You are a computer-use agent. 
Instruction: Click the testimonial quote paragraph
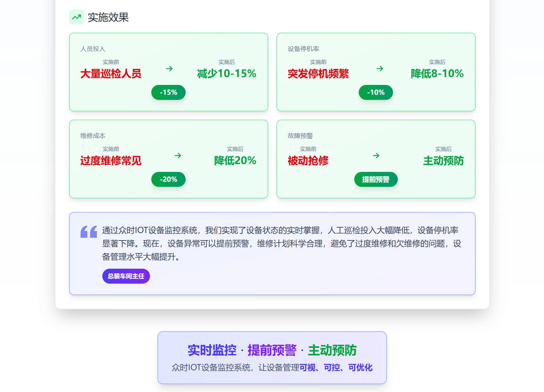click(282, 244)
